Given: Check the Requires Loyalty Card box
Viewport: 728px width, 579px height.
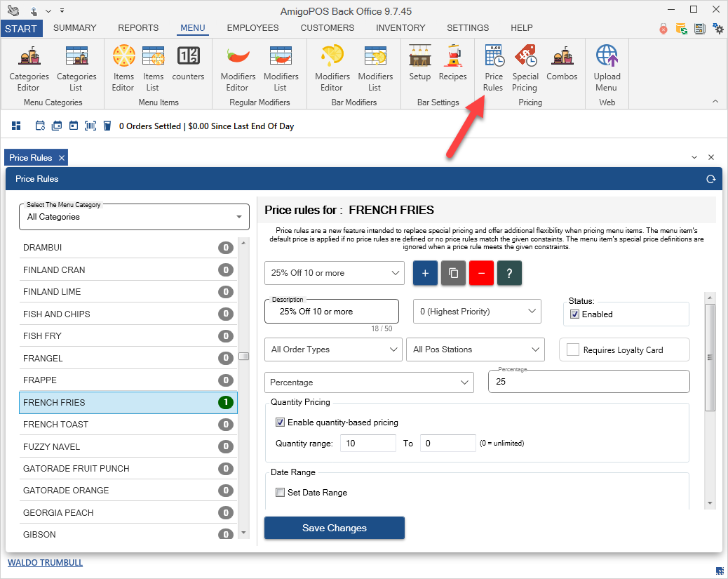Looking at the screenshot, I should [573, 350].
